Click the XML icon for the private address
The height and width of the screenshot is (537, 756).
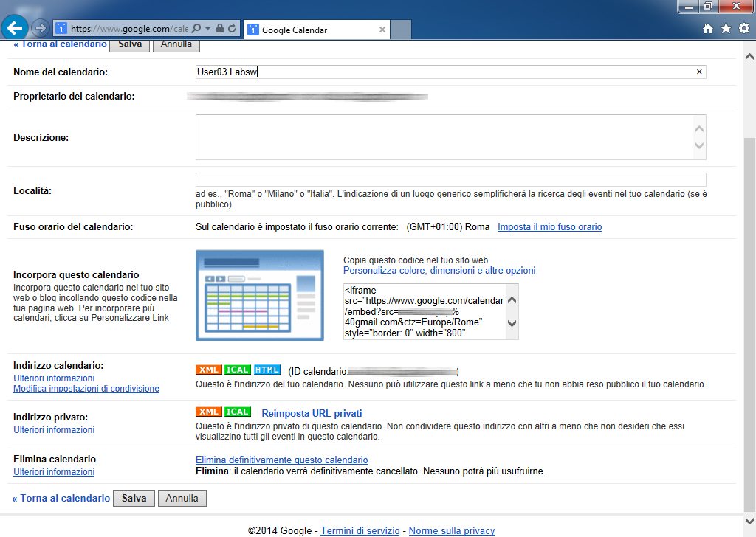pos(209,412)
